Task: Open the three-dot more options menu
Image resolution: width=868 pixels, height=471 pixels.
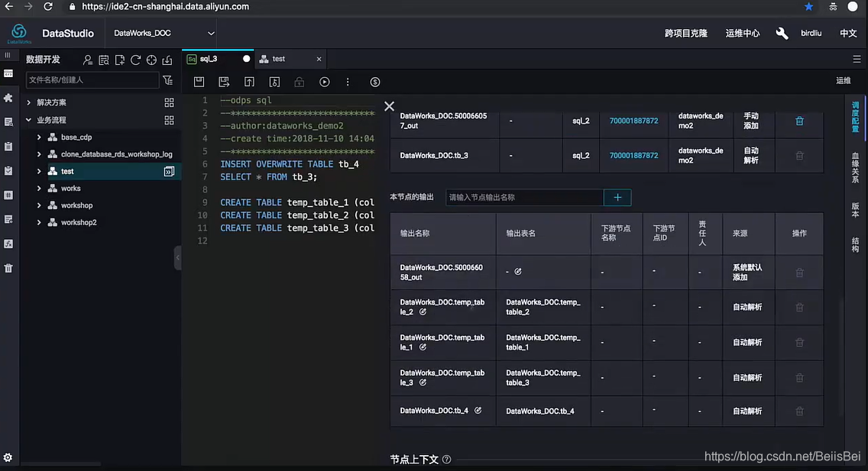Action: [x=348, y=82]
